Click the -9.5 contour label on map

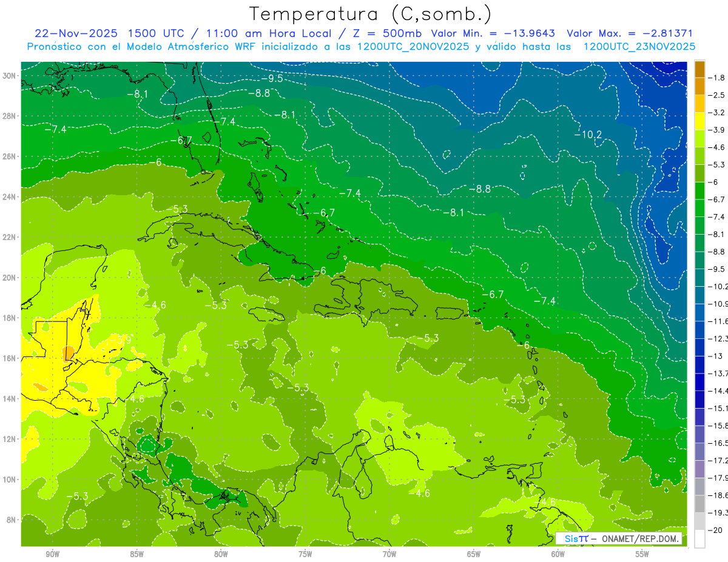pyautogui.click(x=272, y=79)
